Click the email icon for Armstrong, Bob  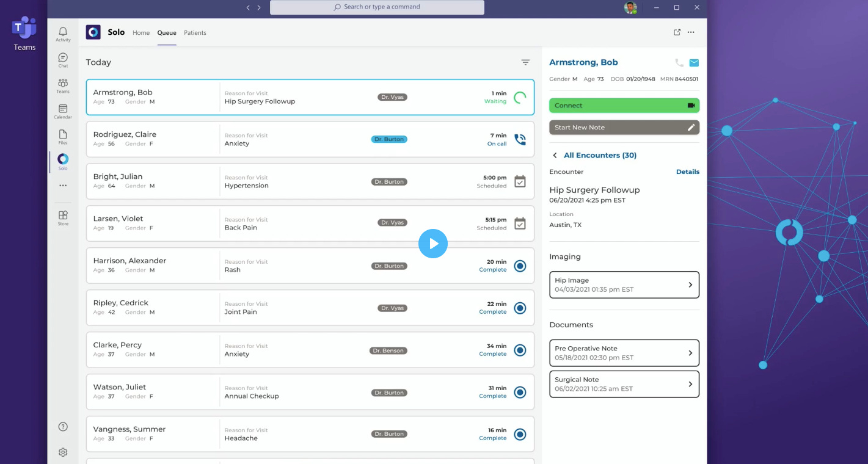point(694,62)
